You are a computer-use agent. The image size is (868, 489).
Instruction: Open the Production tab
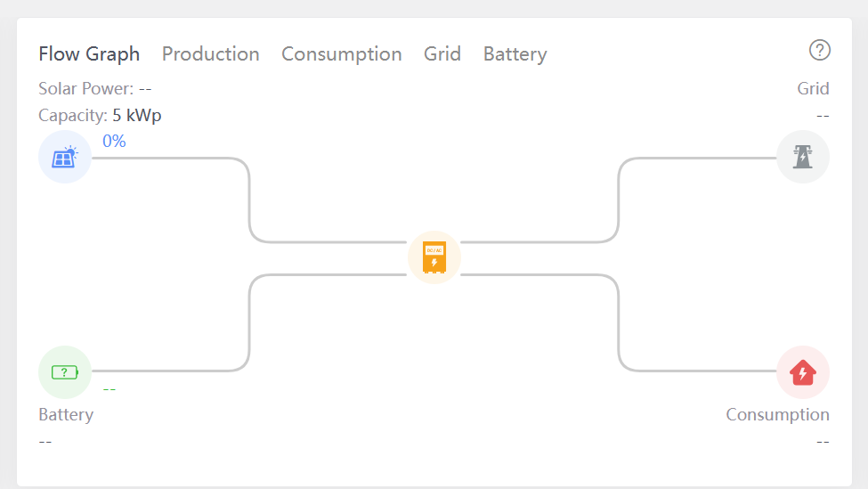pyautogui.click(x=211, y=54)
